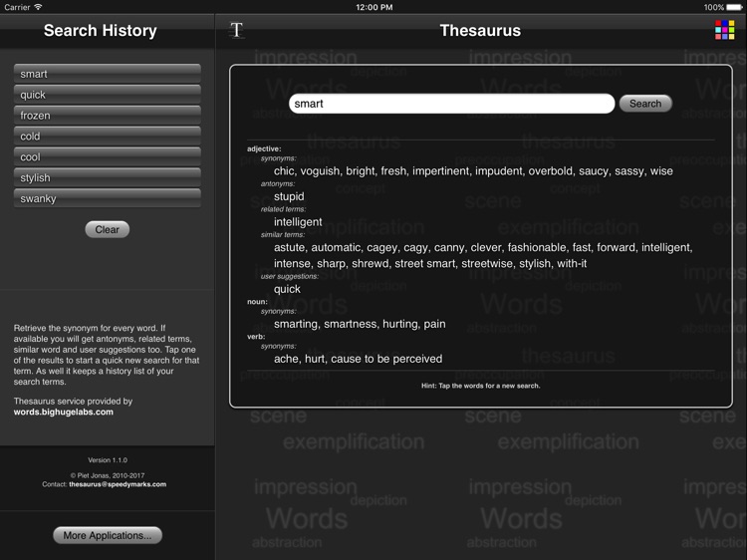
Task: Tap the Wi-Fi icon in status bar
Action: tap(38, 7)
